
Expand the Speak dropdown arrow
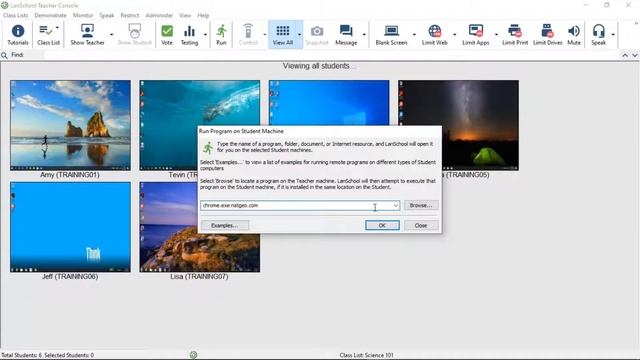pos(613,35)
